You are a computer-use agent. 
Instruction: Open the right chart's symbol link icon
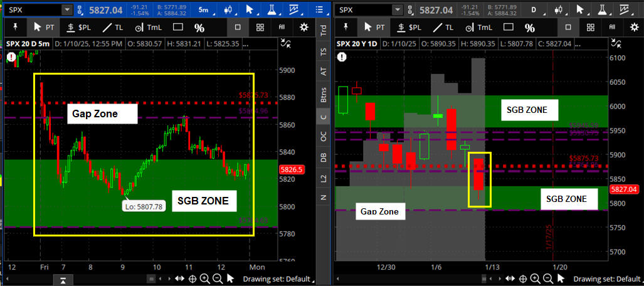pos(411,9)
